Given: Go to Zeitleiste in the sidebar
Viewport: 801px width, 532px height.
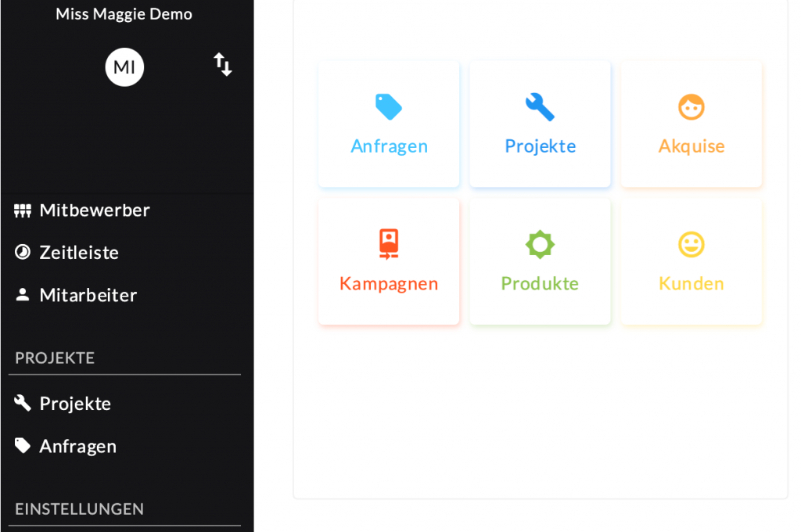Looking at the screenshot, I should 79,253.
